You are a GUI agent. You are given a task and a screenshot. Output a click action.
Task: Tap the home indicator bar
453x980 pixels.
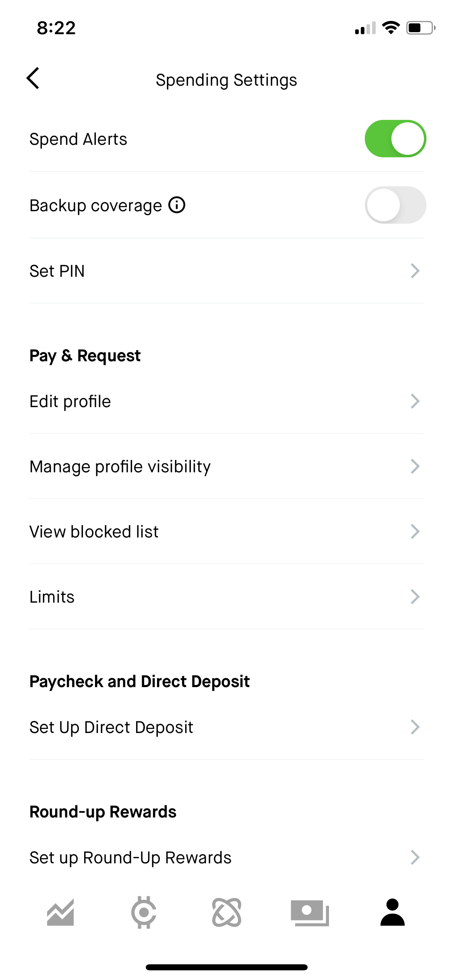227,967
